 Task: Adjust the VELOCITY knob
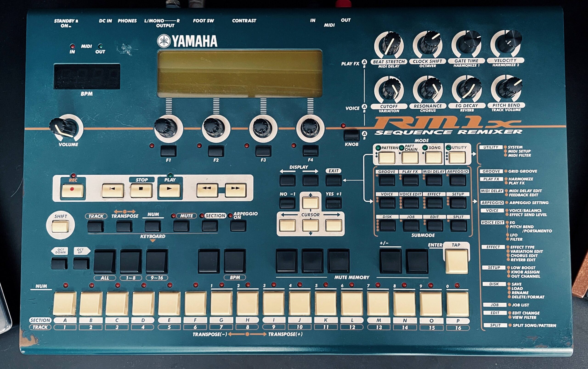click(x=507, y=43)
